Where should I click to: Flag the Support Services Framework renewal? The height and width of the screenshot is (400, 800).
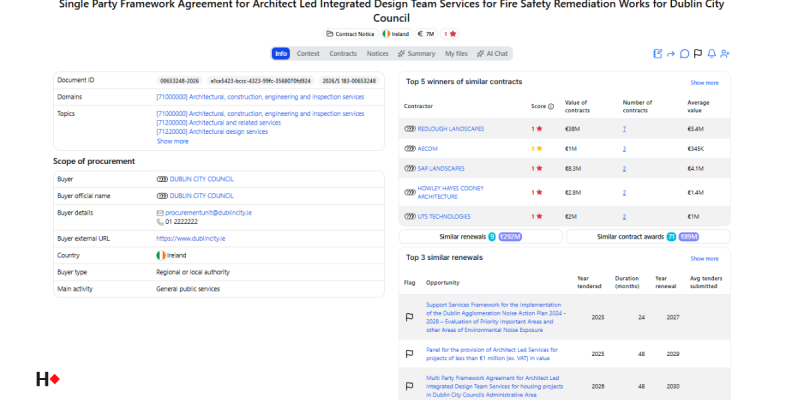(x=409, y=317)
